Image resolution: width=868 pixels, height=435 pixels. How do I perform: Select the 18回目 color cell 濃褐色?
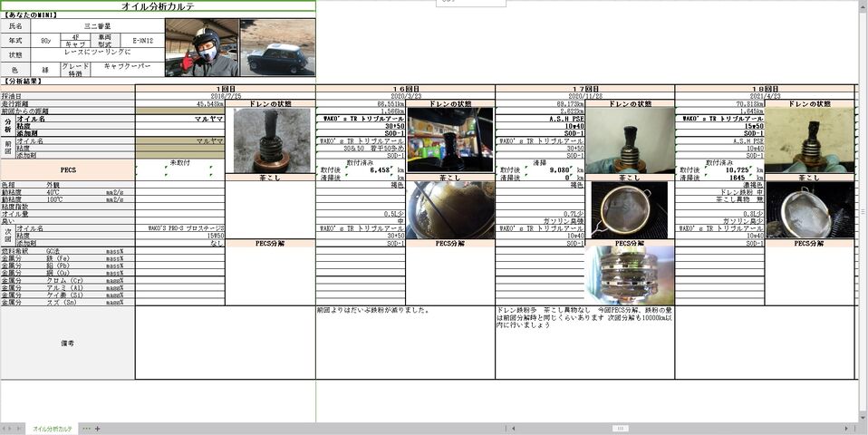720,185
